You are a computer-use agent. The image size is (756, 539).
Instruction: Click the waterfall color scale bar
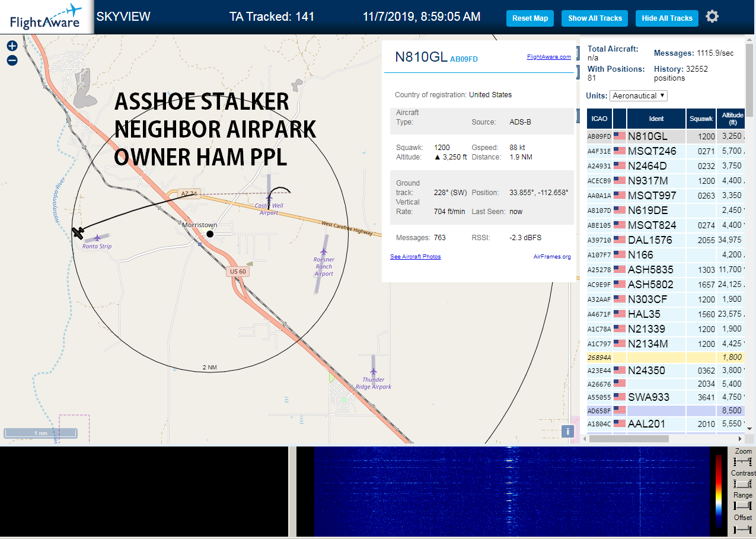coord(719,491)
